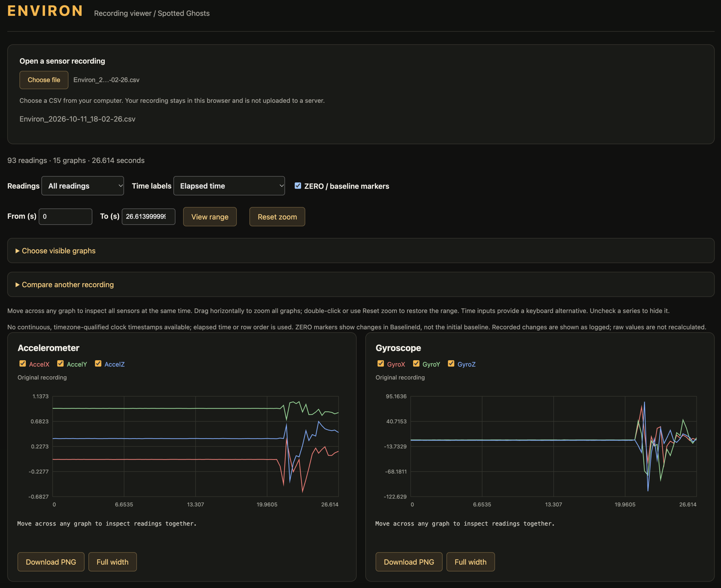Image resolution: width=721 pixels, height=588 pixels.
Task: Click the ENVIRON logo
Action: [45, 11]
